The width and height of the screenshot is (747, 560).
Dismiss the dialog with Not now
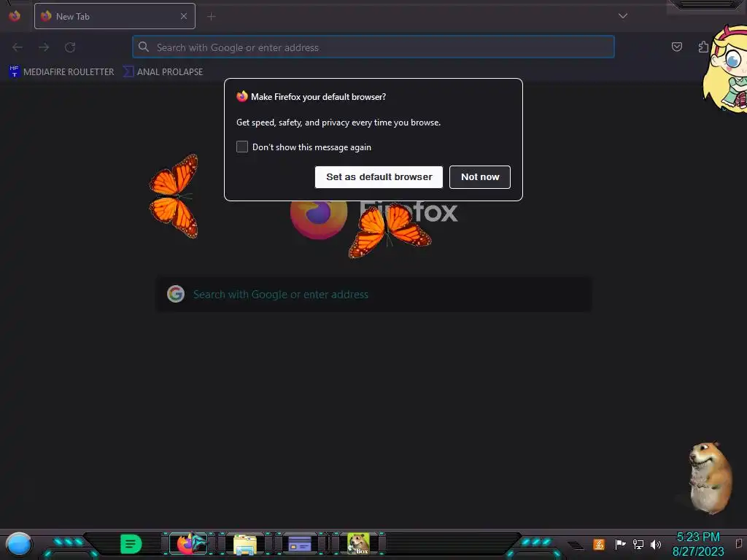(x=480, y=177)
